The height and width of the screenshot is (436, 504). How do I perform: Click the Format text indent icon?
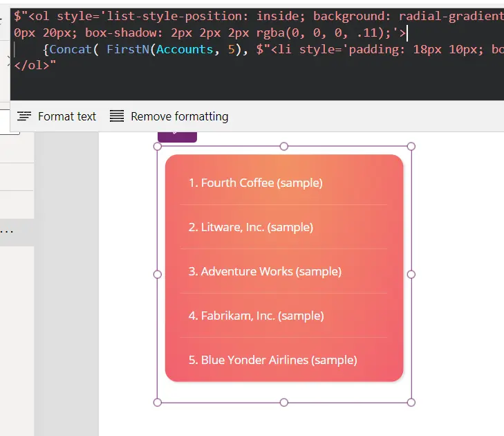tap(24, 116)
